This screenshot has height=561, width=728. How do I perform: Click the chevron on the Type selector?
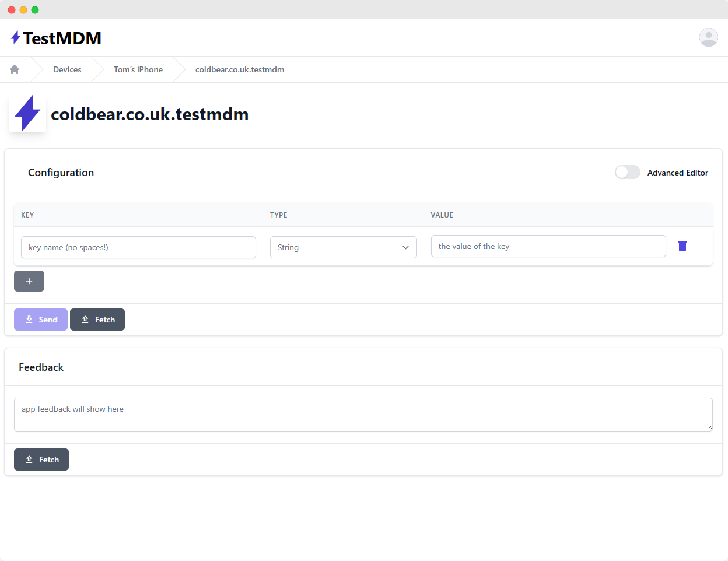click(x=405, y=247)
